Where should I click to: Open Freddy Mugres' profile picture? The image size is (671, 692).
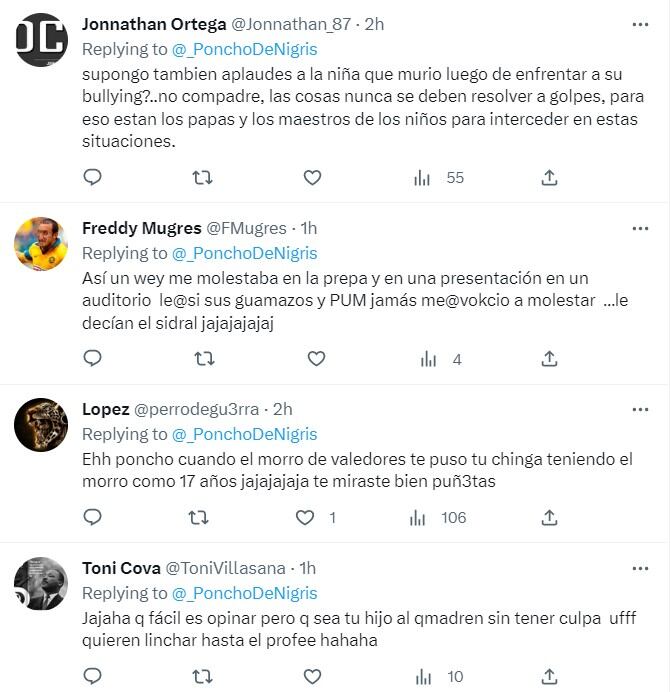click(x=41, y=244)
